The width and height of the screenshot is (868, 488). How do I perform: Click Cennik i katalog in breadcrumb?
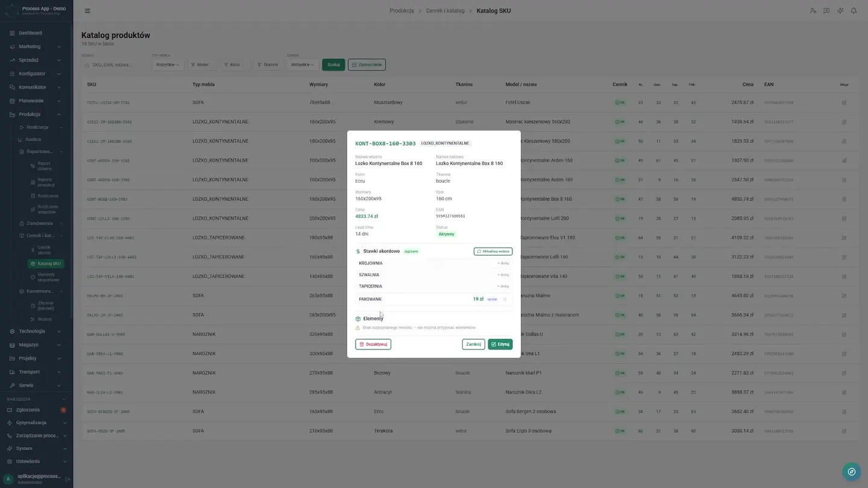click(x=446, y=11)
